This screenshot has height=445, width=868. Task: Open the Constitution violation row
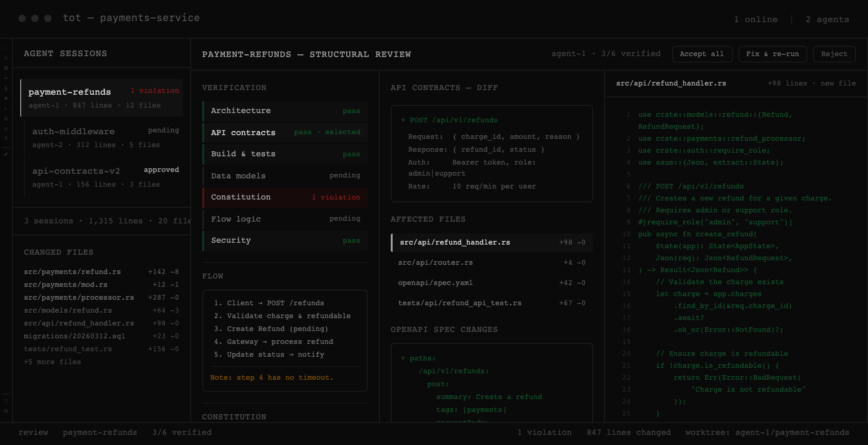(x=285, y=197)
